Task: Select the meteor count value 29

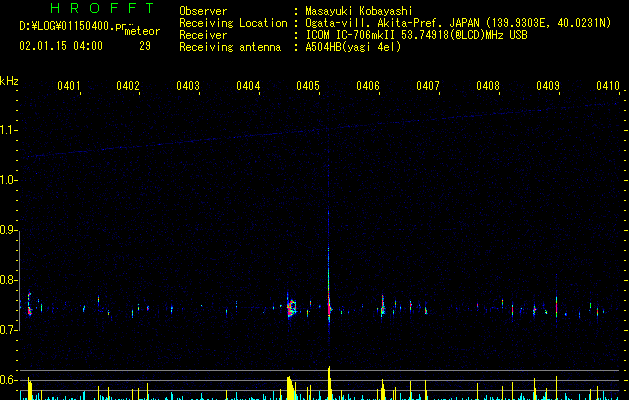Action: pyautogui.click(x=145, y=46)
